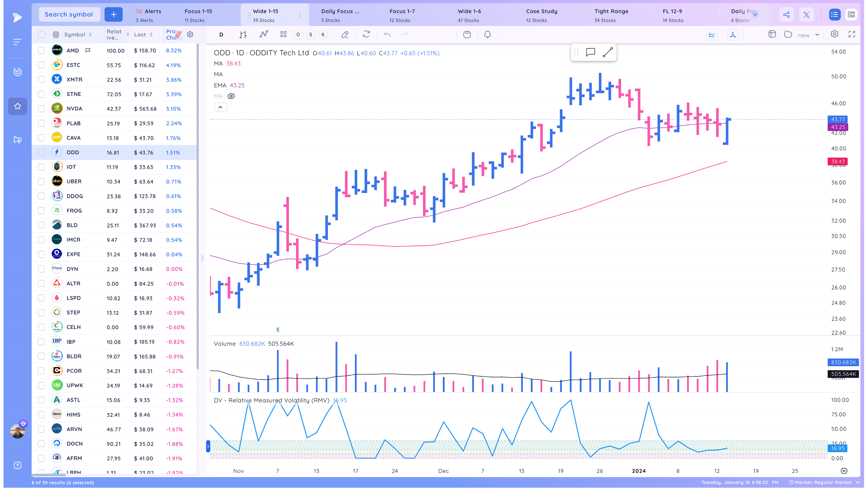868x488 pixels.
Task: Check the ODD row checkbox
Action: coord(41,153)
